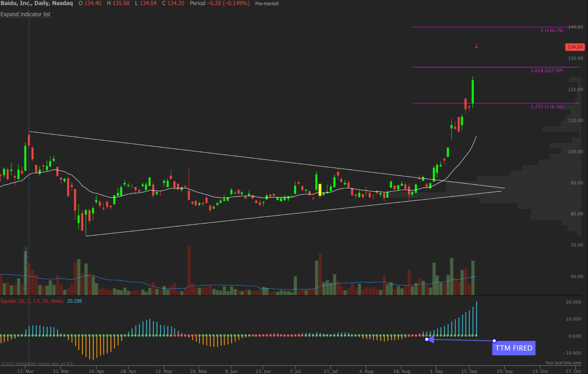The height and width of the screenshot is (374, 588).
Task: Select the 1.618 (127.97) Fibonacci extension line label
Action: point(547,71)
